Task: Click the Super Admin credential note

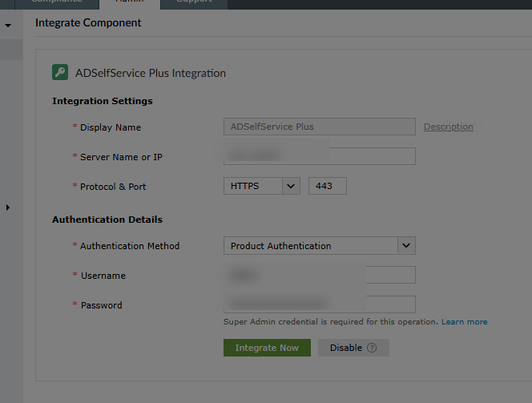Action: point(331,321)
